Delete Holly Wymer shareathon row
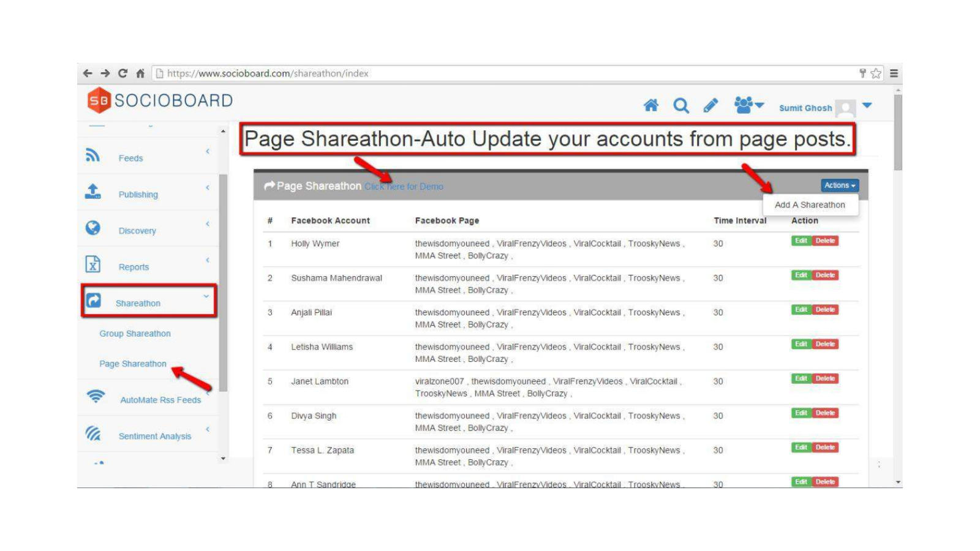 (825, 241)
